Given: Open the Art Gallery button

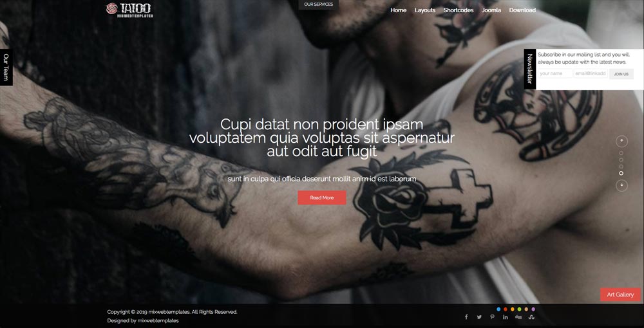Looking at the screenshot, I should (620, 295).
